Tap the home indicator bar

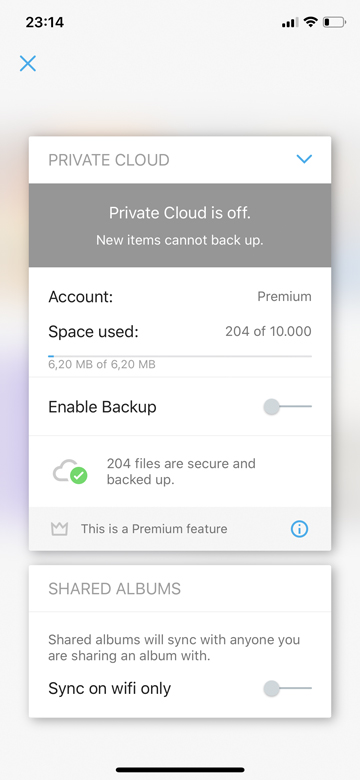point(180,770)
